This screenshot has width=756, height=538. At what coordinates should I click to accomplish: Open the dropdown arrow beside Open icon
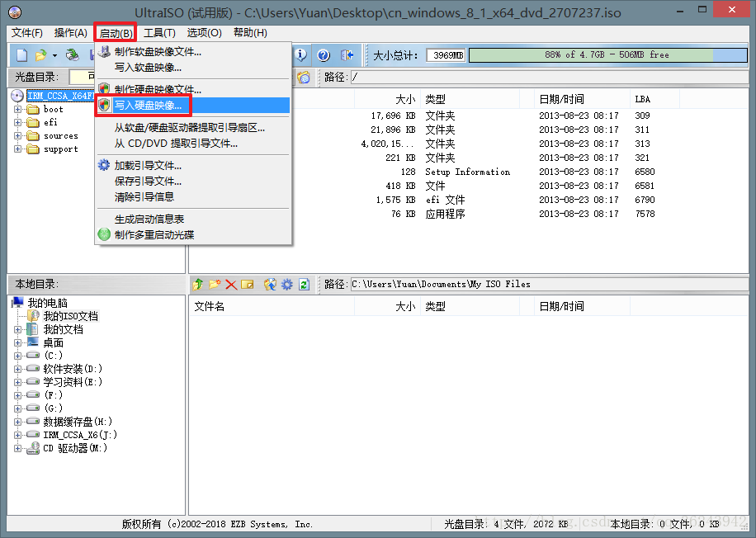54,55
